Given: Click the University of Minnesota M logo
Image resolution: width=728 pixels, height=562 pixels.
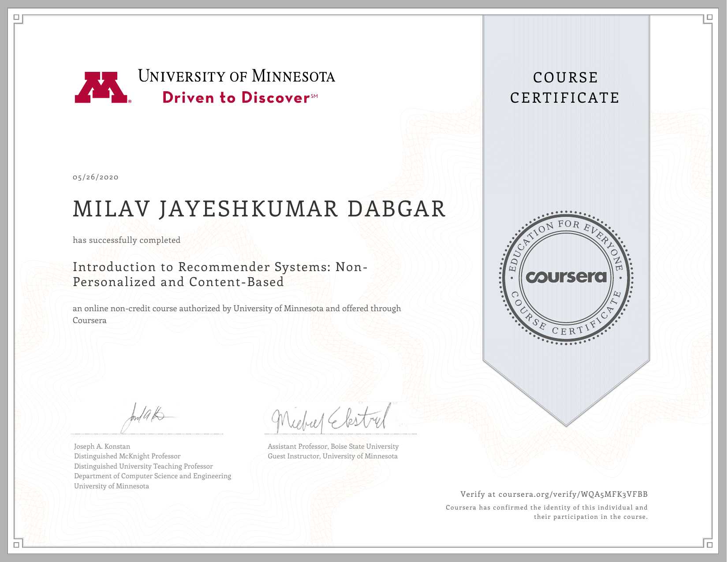Looking at the screenshot, I should 102,87.
